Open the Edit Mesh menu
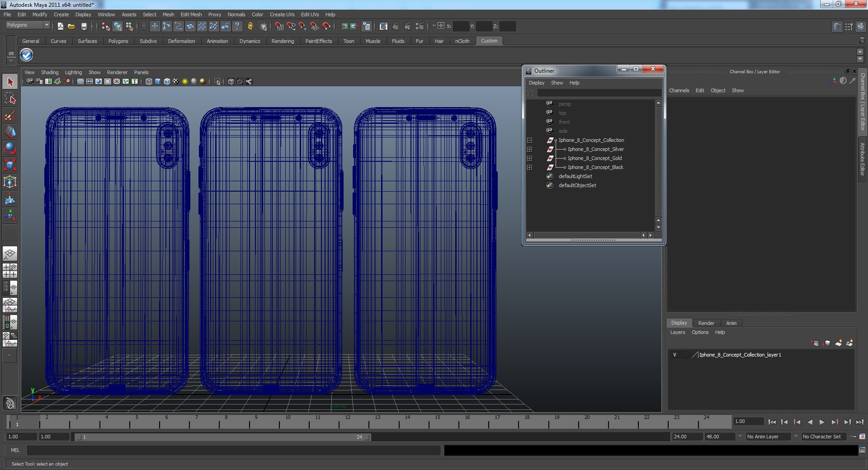The width and height of the screenshot is (868, 470). pos(191,14)
